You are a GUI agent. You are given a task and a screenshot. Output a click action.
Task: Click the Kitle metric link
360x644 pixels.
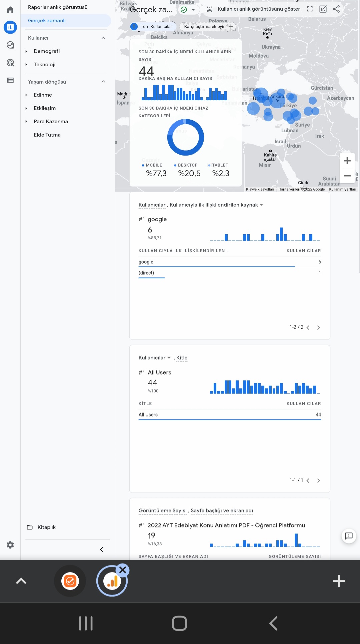coord(182,358)
